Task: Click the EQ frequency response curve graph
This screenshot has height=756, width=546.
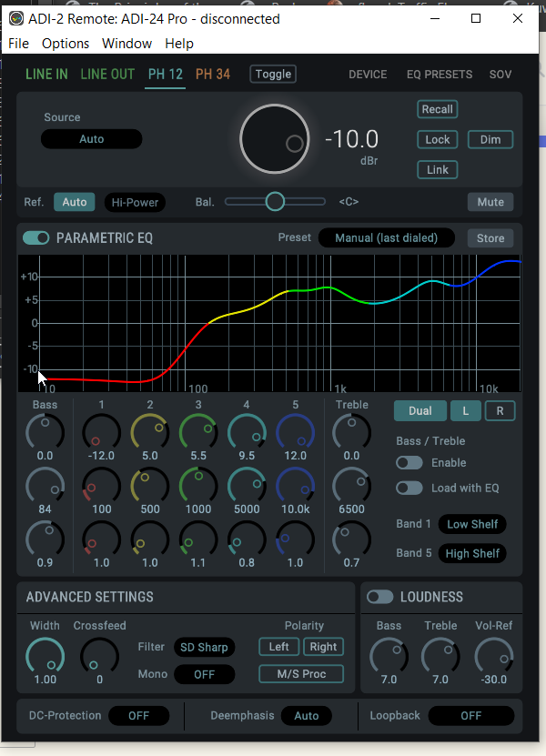Action: click(x=269, y=323)
